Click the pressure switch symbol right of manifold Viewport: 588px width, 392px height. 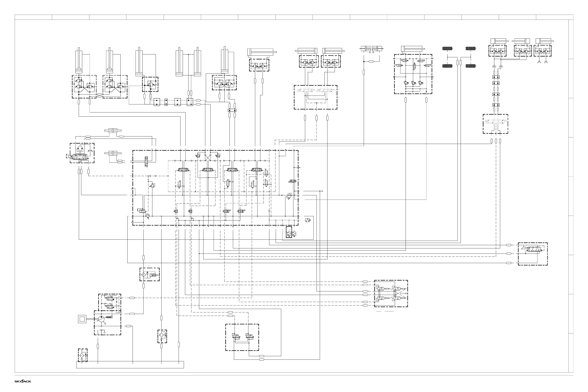pos(308,220)
